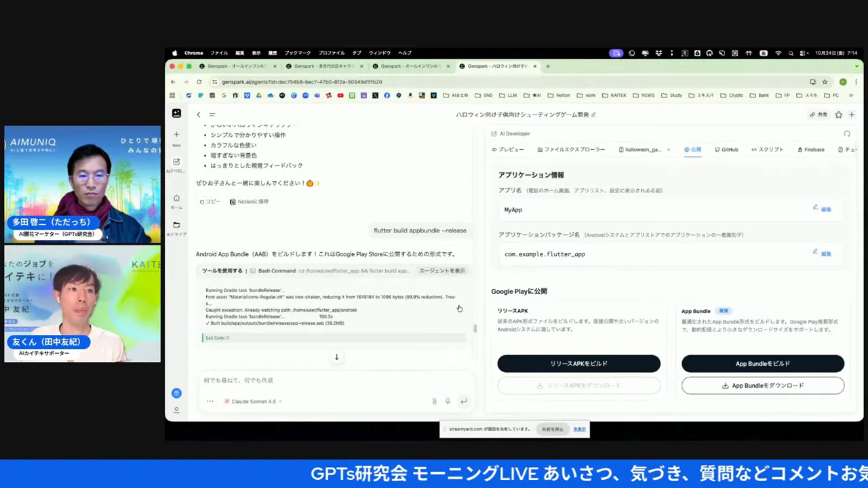Image resolution: width=868 pixels, height=488 pixels.
Task: Open Spotlight search in the menu bar
Action: coord(791,53)
